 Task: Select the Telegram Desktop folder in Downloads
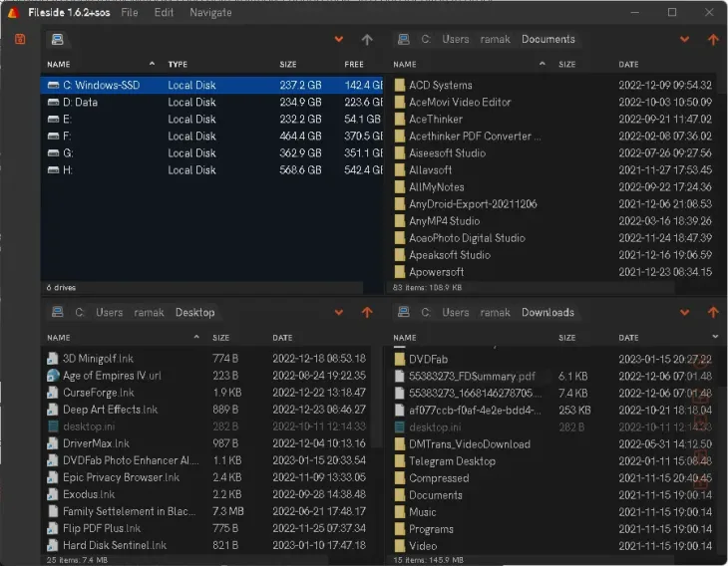click(451, 461)
